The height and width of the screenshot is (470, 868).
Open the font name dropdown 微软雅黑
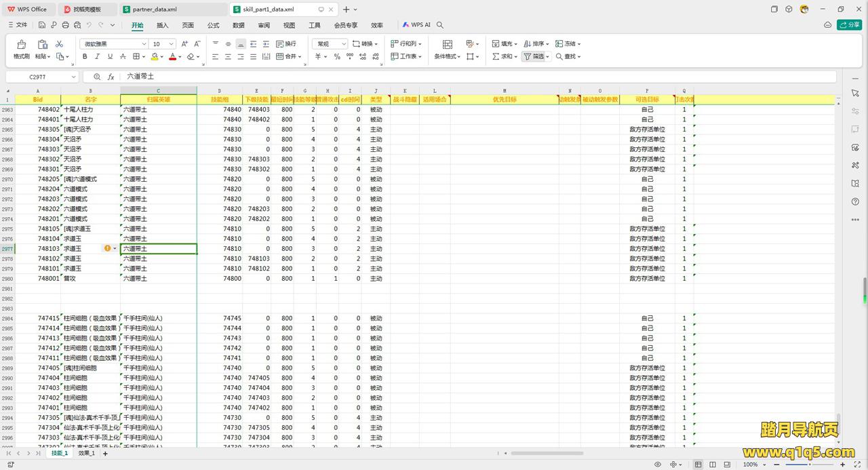113,44
